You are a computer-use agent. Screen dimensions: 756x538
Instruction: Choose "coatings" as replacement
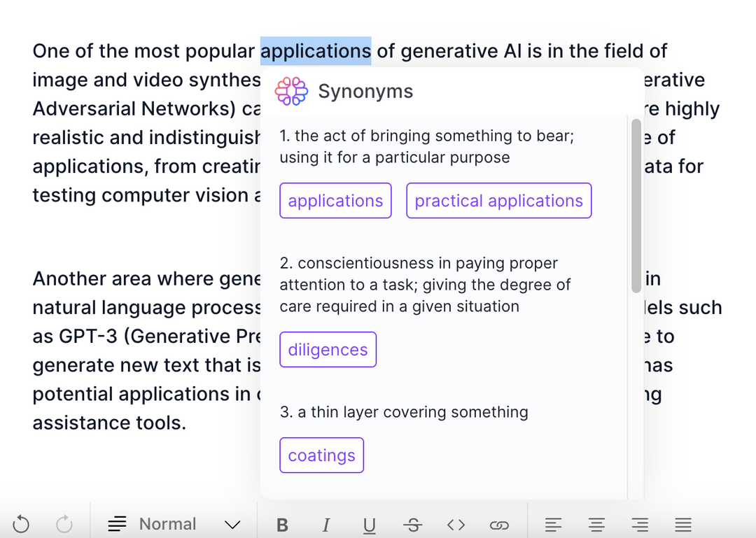(321, 455)
